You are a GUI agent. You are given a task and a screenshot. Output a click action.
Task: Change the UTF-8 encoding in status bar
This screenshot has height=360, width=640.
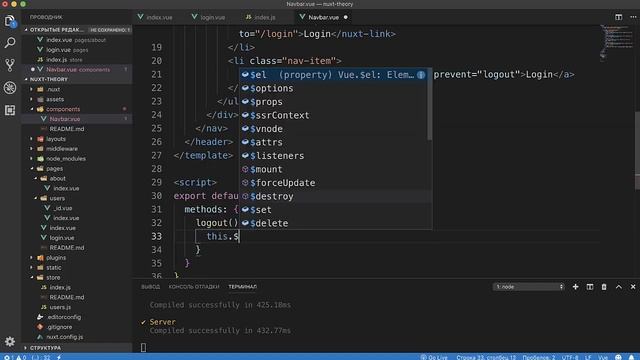[x=570, y=357]
